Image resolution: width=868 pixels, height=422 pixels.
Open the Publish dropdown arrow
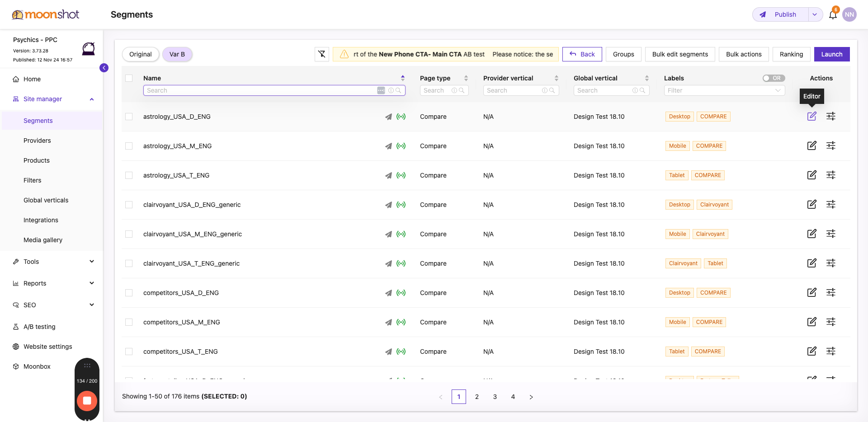pyautogui.click(x=815, y=14)
